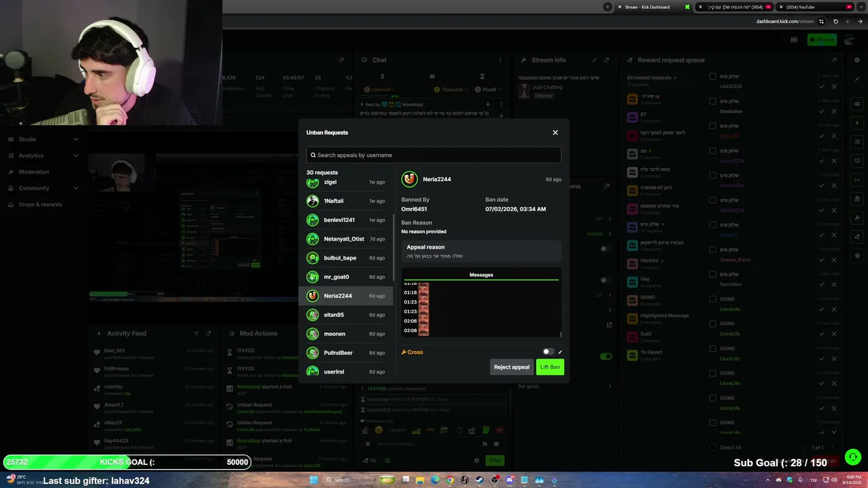Click the green Lift Ban button
The image size is (868, 488).
click(x=550, y=367)
